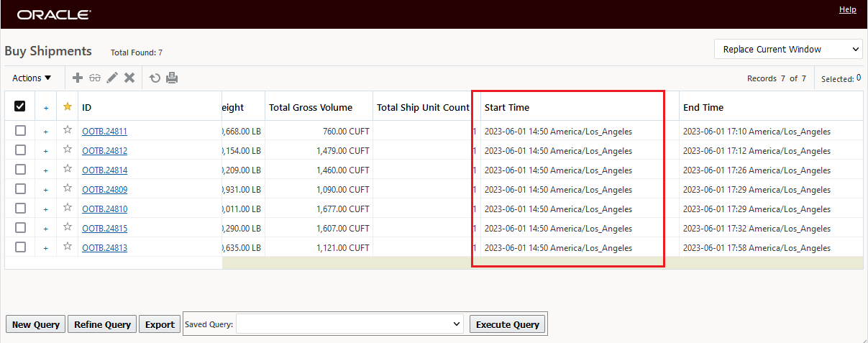Select end time 2023-06-01 17:26 cell
Viewport: 868px width, 343px height.
(771, 170)
